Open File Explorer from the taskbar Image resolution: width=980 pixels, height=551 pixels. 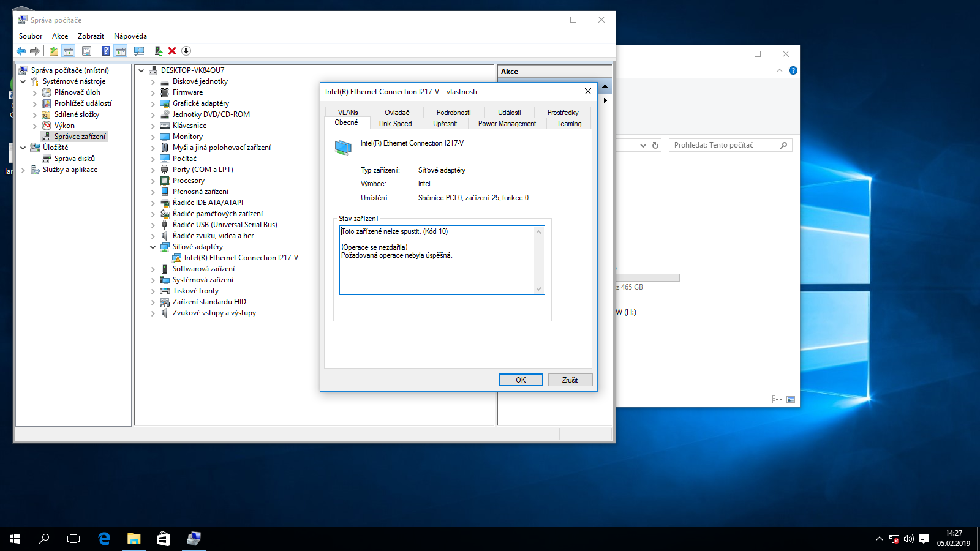click(x=134, y=539)
